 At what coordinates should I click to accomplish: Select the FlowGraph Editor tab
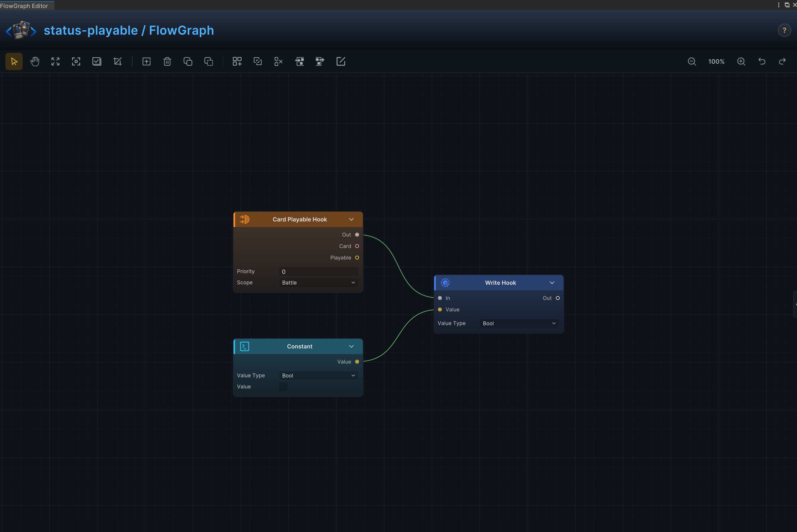pos(25,6)
